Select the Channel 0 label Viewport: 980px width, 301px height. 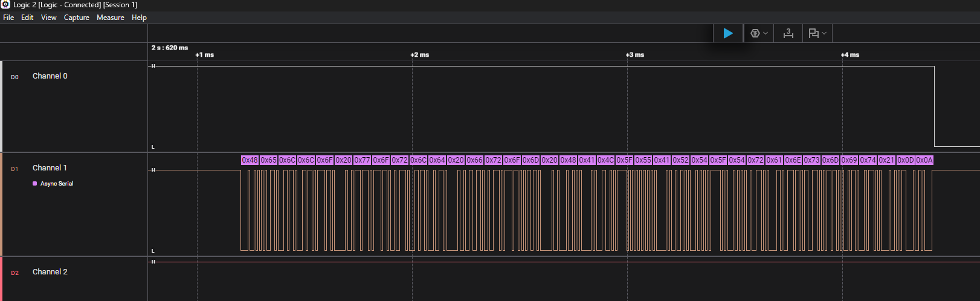[x=50, y=76]
